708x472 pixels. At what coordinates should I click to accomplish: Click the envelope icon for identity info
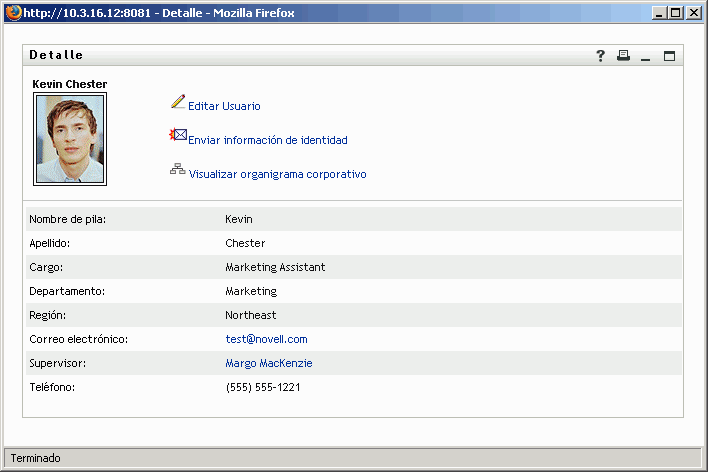point(179,136)
